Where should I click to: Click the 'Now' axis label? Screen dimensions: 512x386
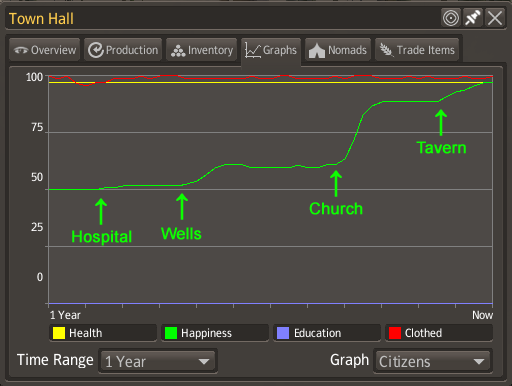click(x=482, y=315)
